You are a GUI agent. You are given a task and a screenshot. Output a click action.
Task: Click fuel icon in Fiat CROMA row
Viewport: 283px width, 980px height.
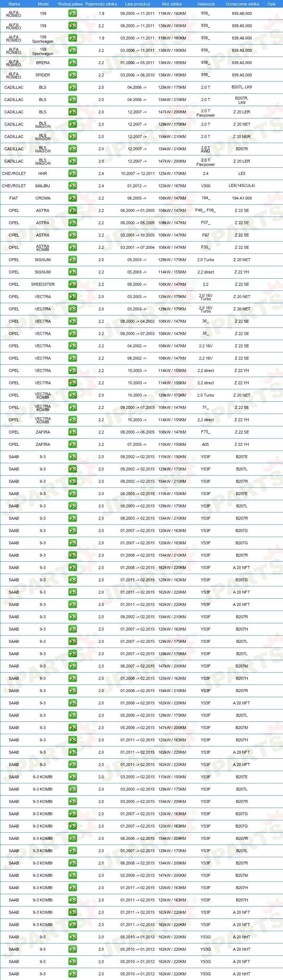[x=72, y=198]
